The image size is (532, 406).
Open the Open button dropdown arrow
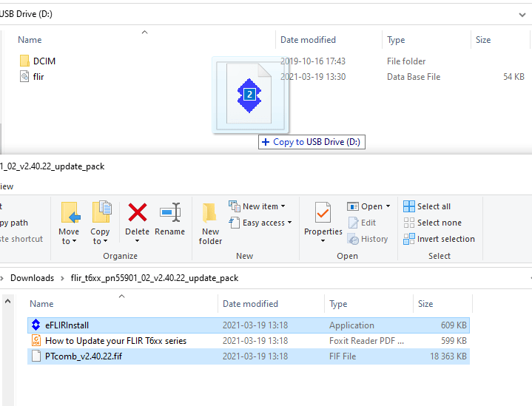pyautogui.click(x=388, y=207)
